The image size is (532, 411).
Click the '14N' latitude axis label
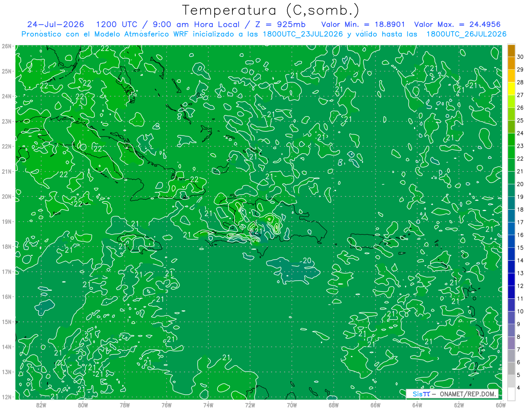pyautogui.click(x=6, y=347)
